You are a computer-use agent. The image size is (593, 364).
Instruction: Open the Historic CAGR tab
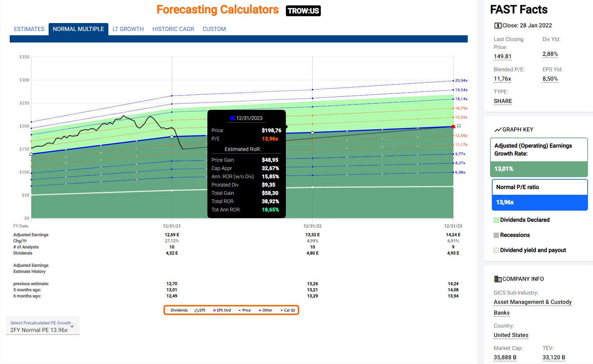173,29
